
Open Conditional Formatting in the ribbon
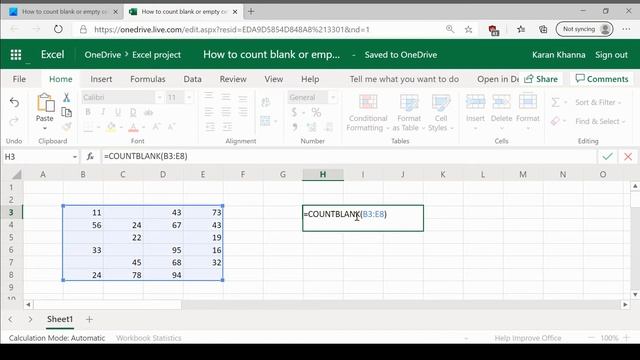[x=367, y=113]
